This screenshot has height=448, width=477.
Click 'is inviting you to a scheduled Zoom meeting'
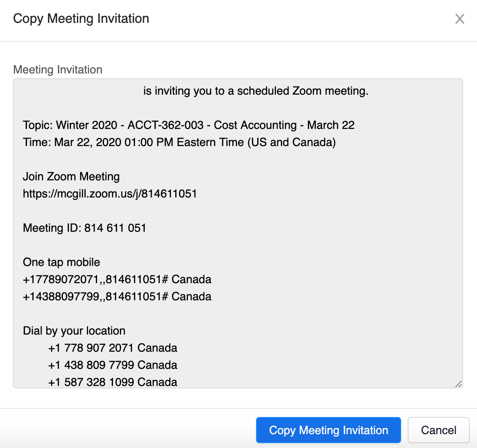pos(256,91)
